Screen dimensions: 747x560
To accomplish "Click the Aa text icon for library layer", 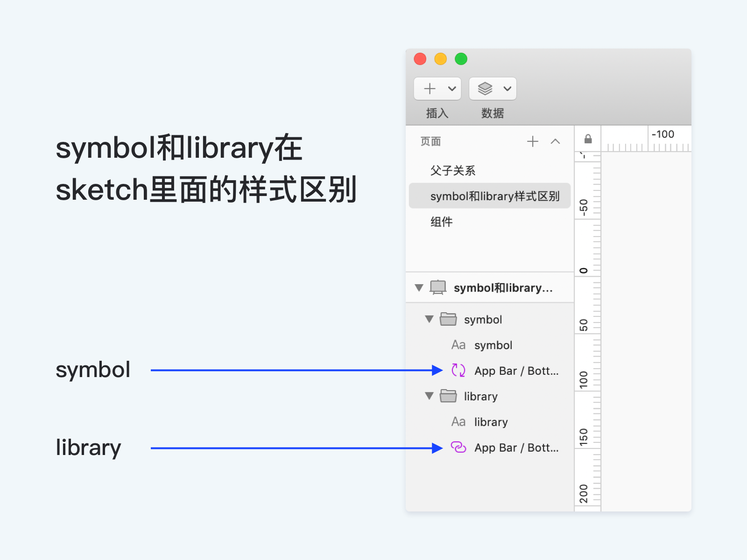I will [x=458, y=422].
